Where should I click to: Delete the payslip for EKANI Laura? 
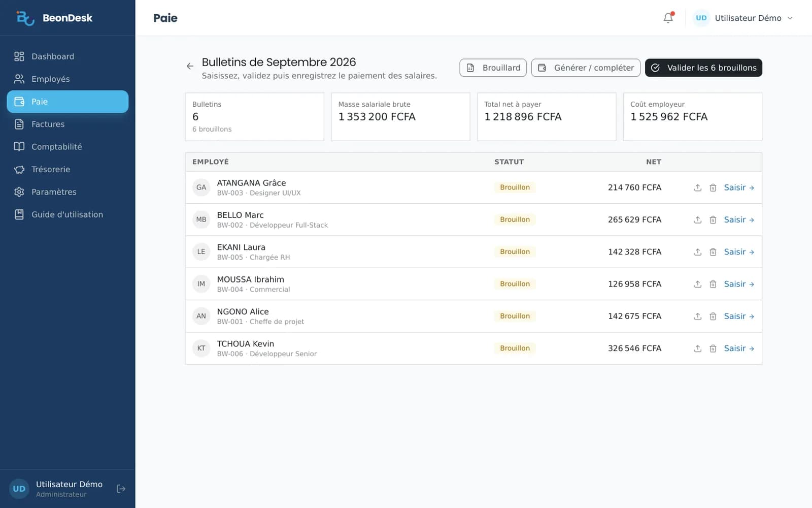click(x=713, y=252)
